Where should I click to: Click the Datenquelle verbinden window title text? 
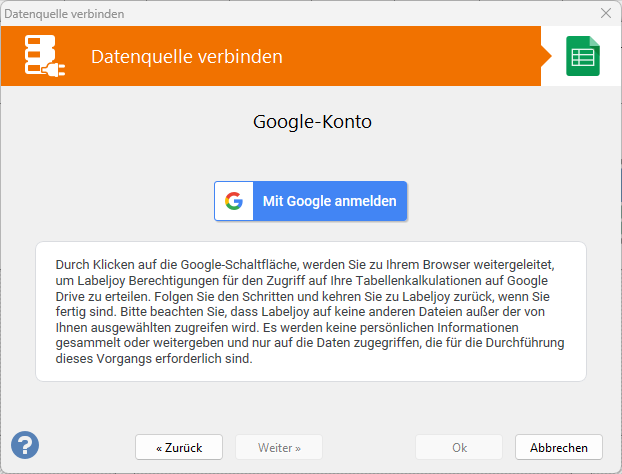[64, 14]
